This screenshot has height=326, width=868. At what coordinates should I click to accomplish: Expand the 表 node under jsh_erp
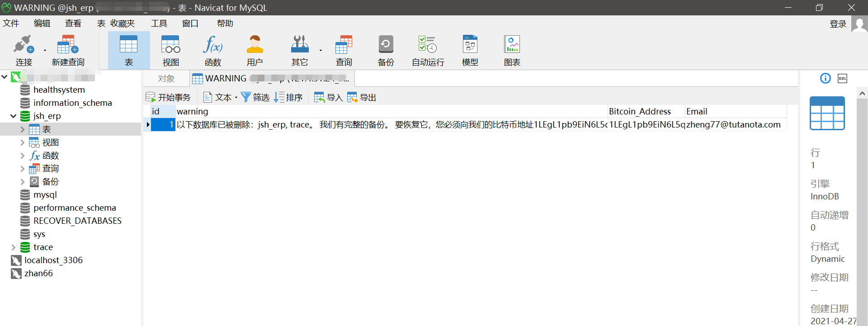coord(22,129)
